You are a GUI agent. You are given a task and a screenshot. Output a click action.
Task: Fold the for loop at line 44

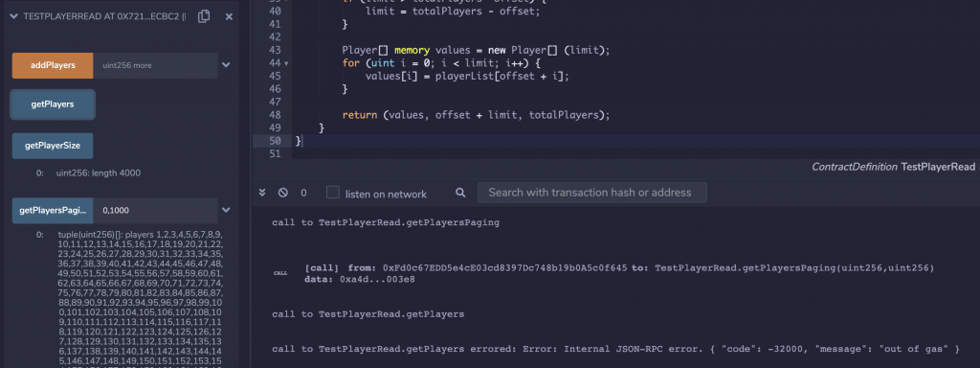pyautogui.click(x=286, y=63)
